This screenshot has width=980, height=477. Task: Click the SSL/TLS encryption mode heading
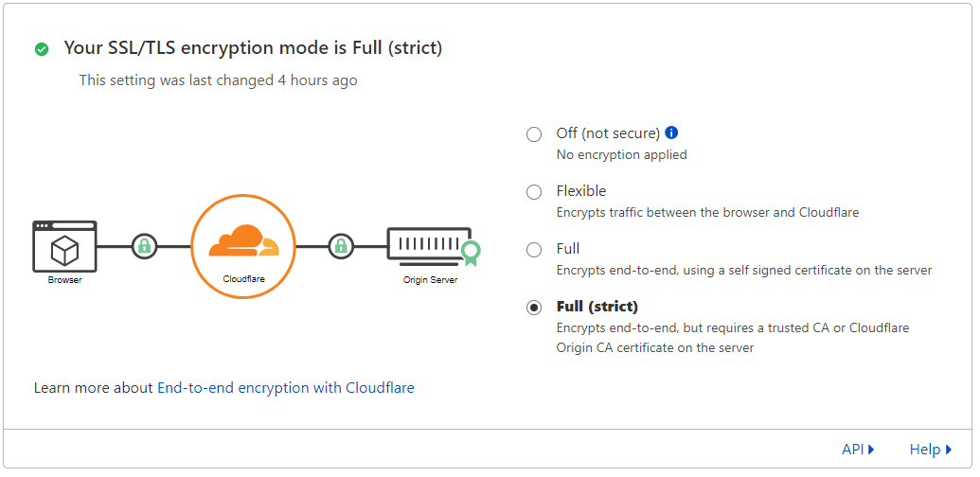tap(253, 47)
